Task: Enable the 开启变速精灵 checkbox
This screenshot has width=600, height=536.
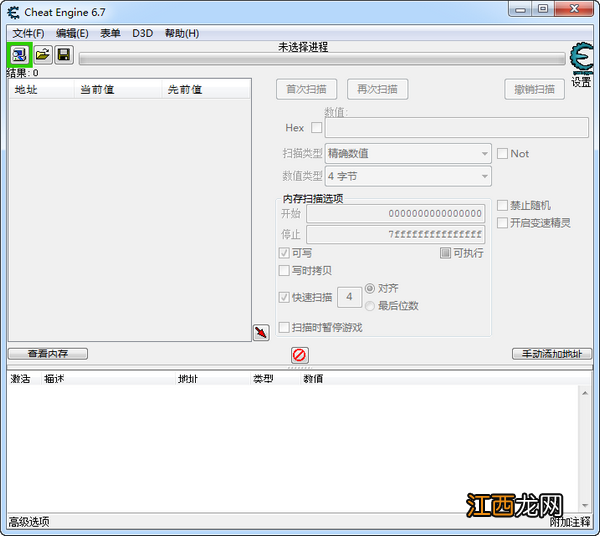Action: click(502, 223)
